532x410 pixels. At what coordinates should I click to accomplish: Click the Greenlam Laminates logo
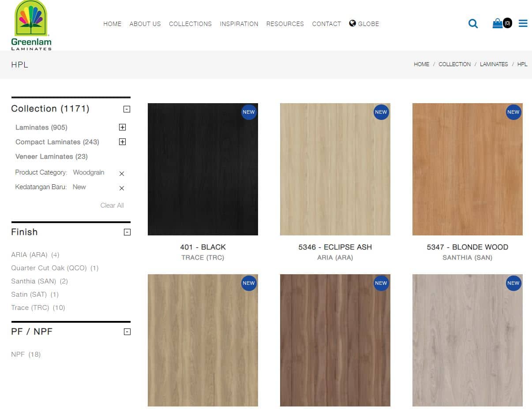coord(31,25)
